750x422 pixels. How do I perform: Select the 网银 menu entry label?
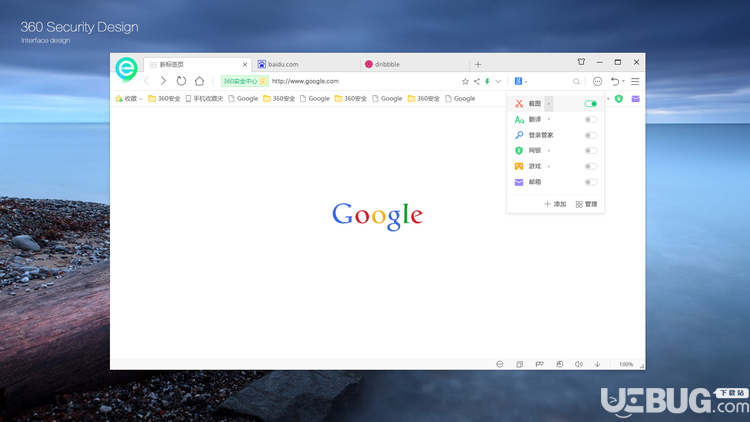tap(535, 151)
